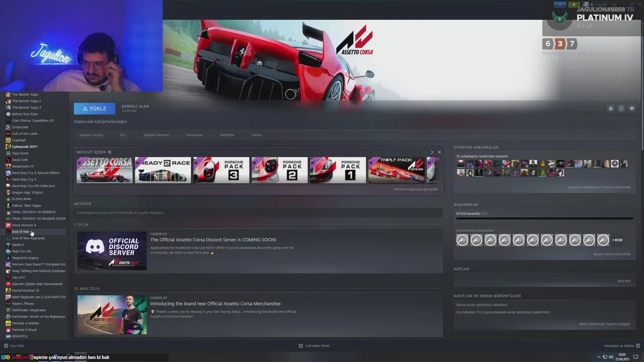Open the Porsche Pack 3 thumbnail

221,170
